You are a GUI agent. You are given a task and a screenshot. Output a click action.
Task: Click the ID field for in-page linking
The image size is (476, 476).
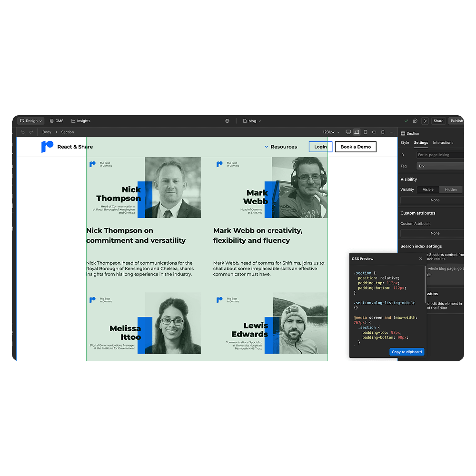[x=439, y=154]
